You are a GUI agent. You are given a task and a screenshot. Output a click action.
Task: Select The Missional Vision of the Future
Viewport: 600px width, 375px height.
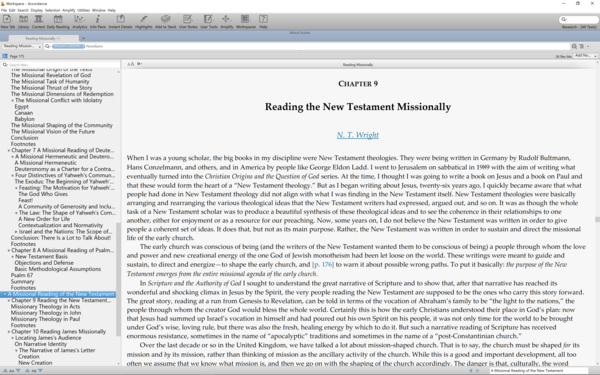pos(53,132)
